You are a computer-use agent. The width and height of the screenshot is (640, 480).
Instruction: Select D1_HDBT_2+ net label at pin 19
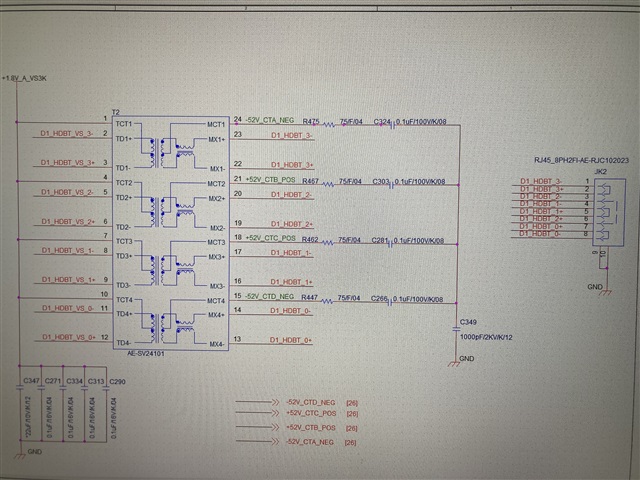tap(292, 224)
